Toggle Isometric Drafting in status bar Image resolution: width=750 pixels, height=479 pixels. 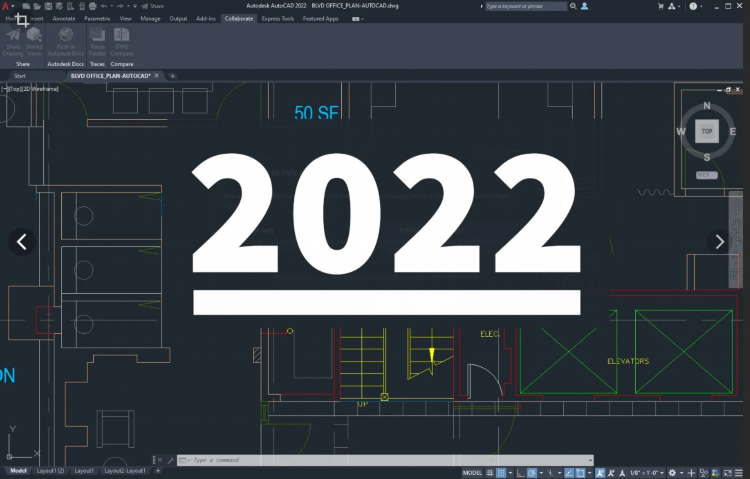pyautogui.click(x=550, y=473)
